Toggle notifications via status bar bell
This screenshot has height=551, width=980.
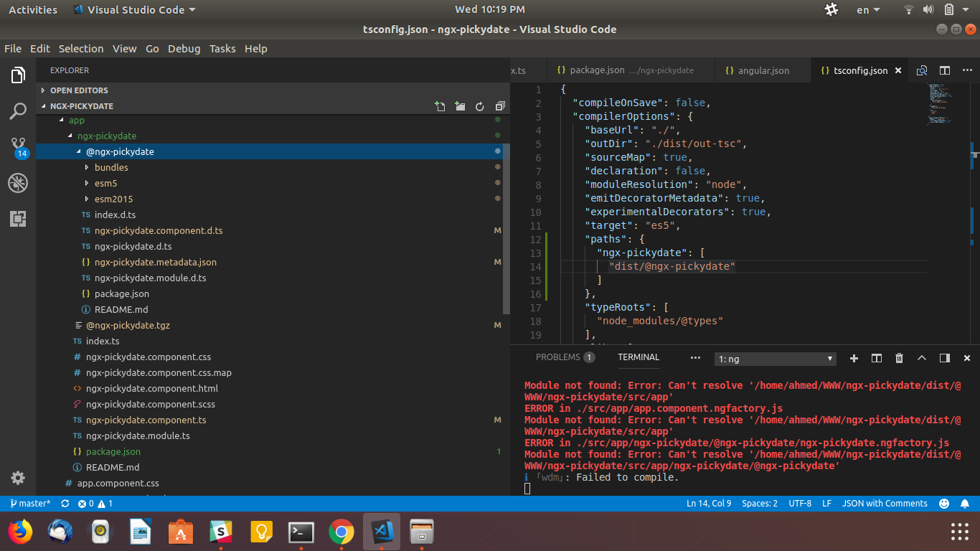click(966, 503)
